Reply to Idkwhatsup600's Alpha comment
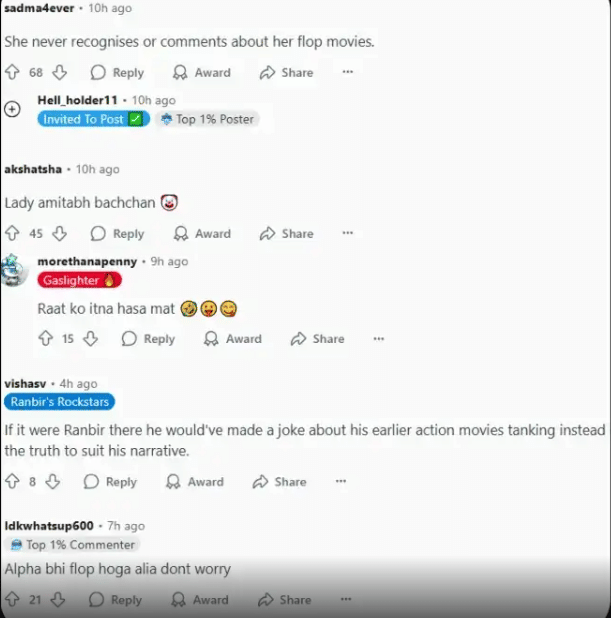This screenshot has height=618, width=611. (115, 599)
